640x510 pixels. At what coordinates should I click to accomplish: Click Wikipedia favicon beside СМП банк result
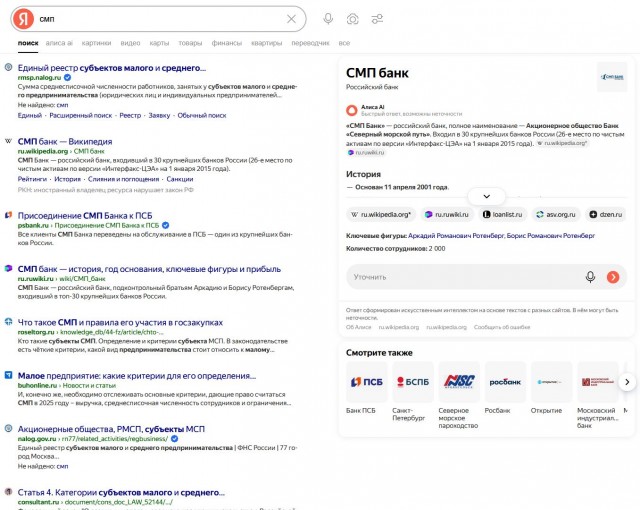[x=8, y=141]
